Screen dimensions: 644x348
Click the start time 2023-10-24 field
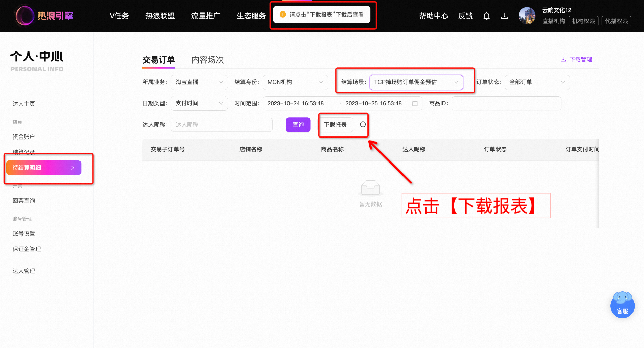tap(296, 103)
